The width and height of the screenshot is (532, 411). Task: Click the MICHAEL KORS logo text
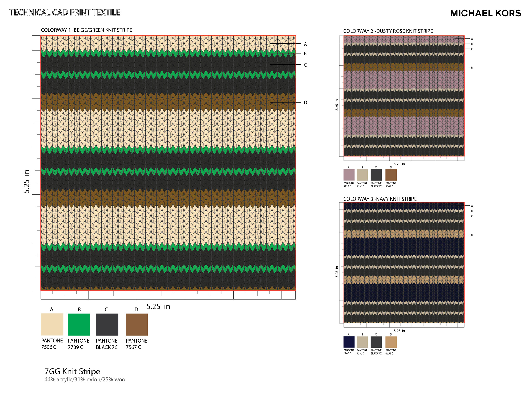485,13
